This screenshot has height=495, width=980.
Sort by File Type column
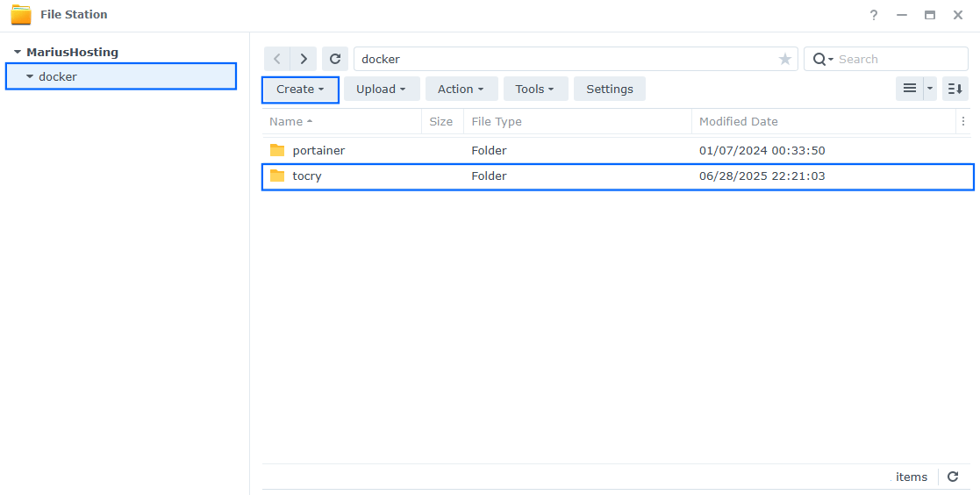577,121
